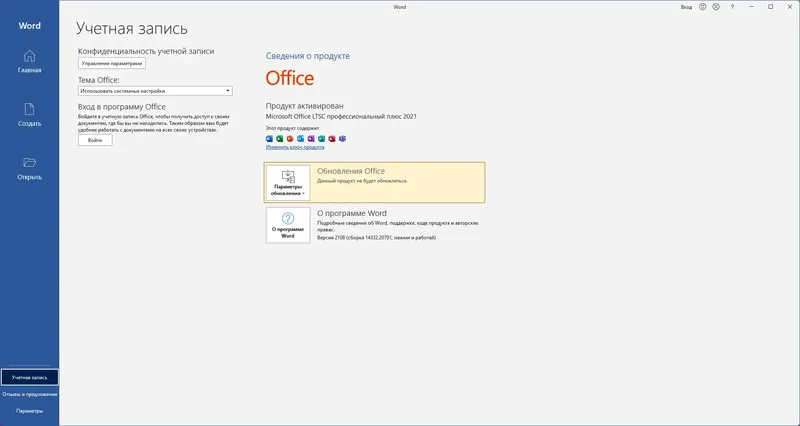
Task: Send a frown feedback face icon
Action: pos(716,7)
